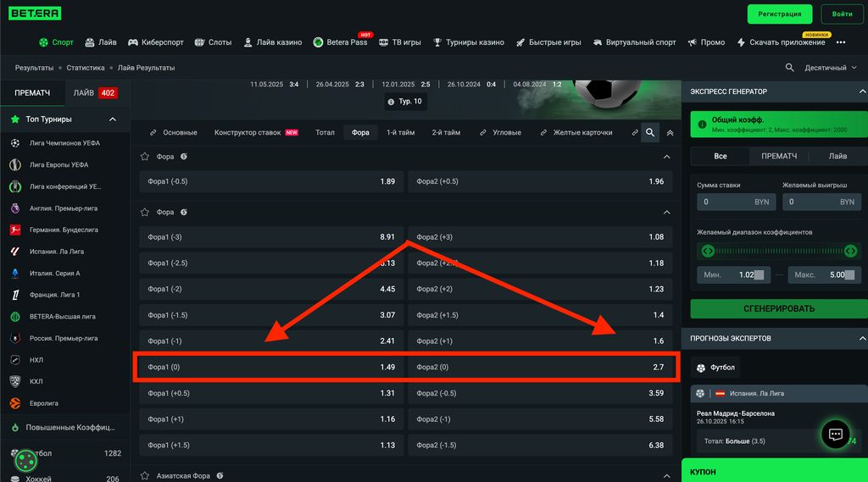Collapse the Топ Турниры section

(x=113, y=119)
